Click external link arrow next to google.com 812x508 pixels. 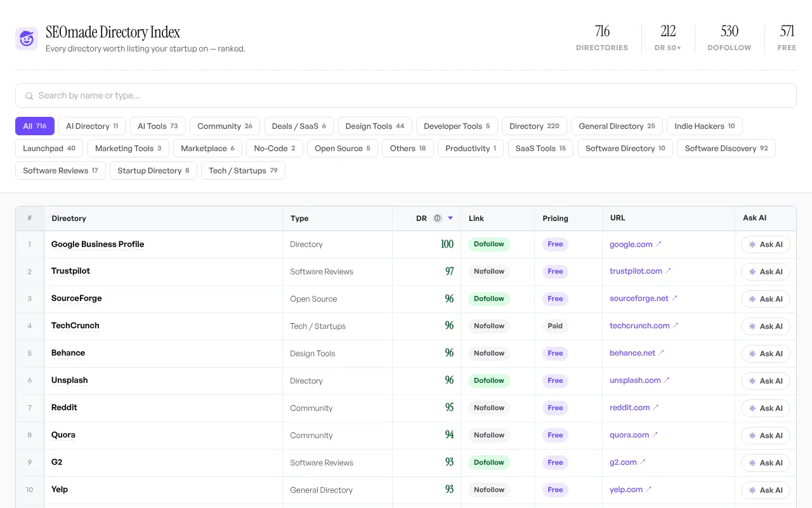(x=658, y=244)
